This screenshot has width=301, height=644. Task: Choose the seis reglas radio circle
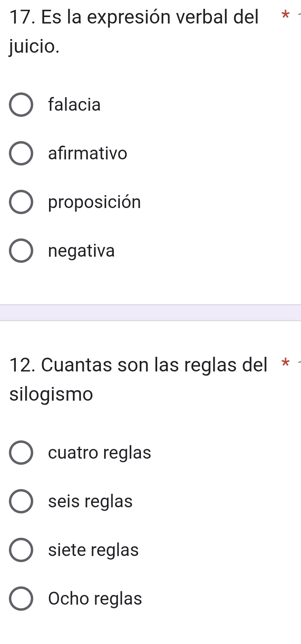pos(21,502)
